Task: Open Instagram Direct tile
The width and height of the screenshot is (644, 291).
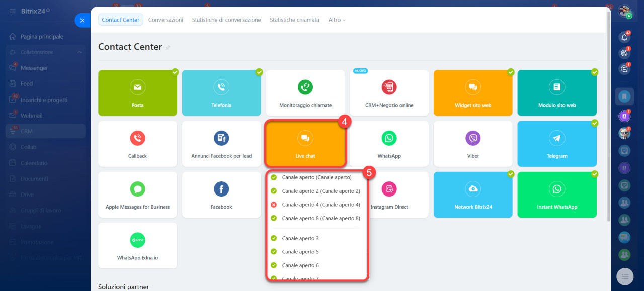Action: pos(398,195)
